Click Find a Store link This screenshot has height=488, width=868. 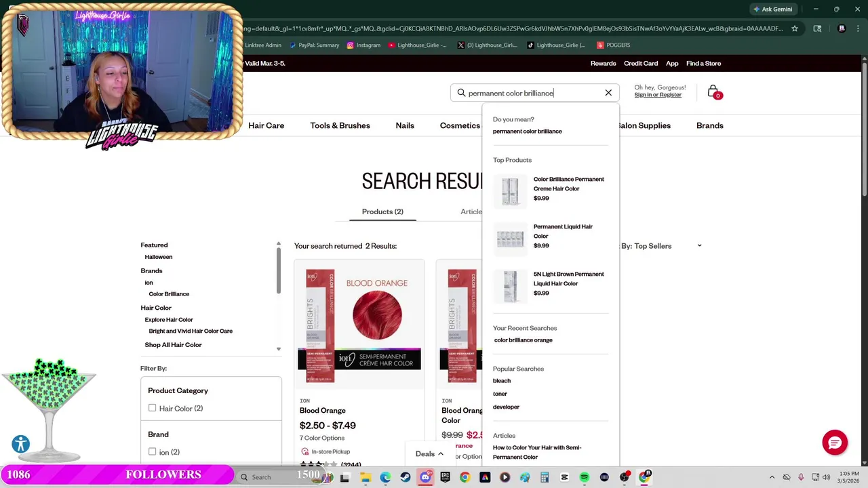click(703, 63)
